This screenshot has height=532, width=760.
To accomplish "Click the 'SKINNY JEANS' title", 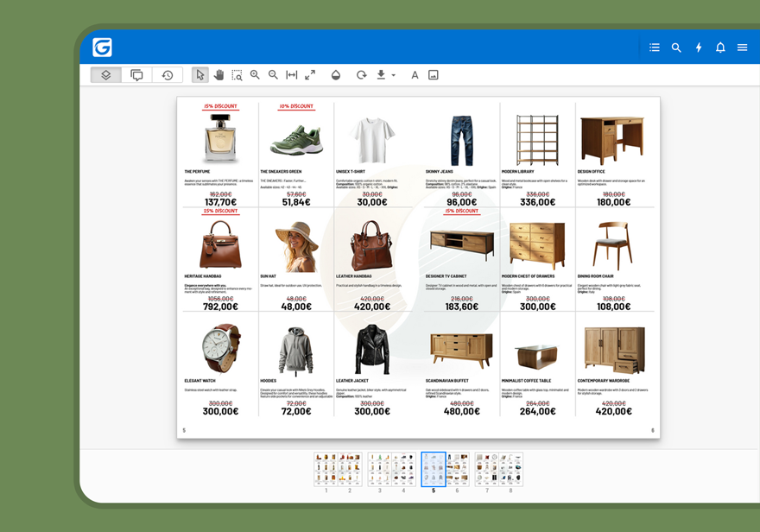I will point(439,172).
